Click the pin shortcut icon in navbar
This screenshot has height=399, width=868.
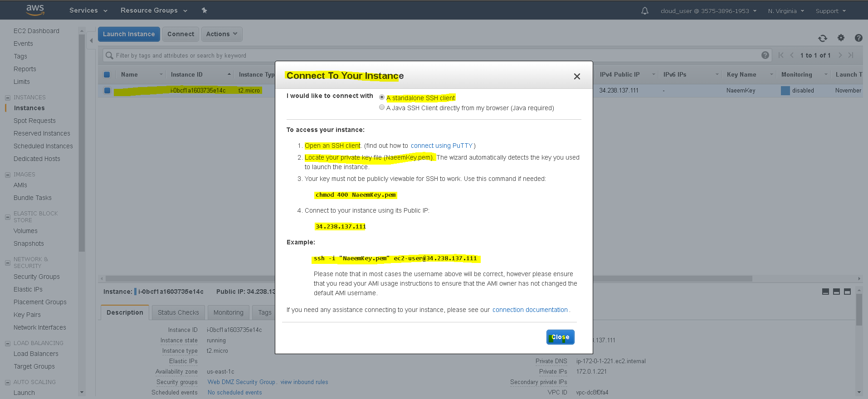pos(204,10)
